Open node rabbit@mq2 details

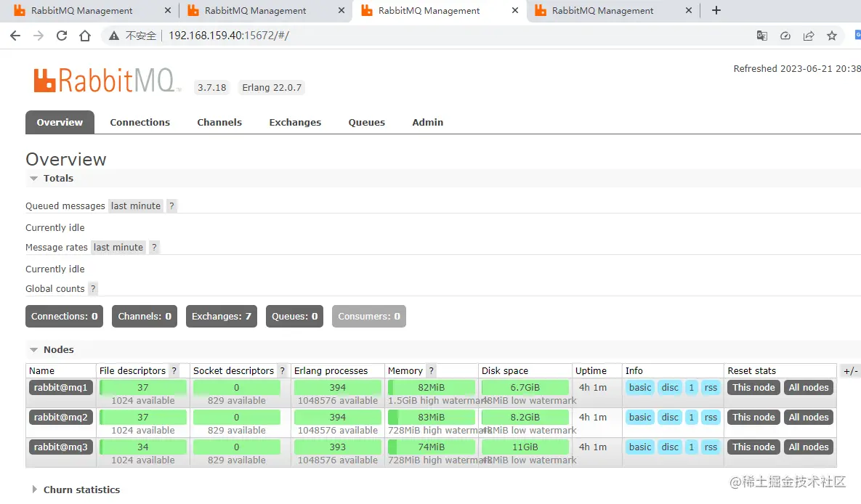(61, 418)
